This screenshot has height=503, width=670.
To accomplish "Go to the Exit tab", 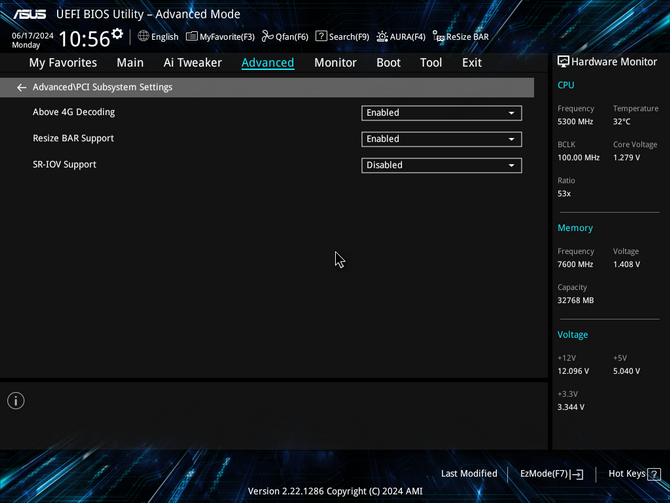I will [472, 63].
